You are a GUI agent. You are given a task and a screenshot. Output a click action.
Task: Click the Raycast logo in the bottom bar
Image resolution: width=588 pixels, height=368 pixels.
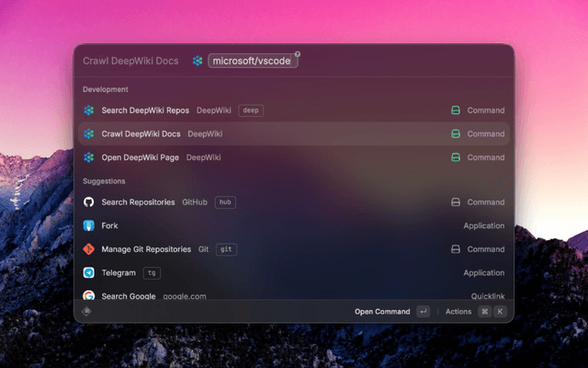pos(86,311)
